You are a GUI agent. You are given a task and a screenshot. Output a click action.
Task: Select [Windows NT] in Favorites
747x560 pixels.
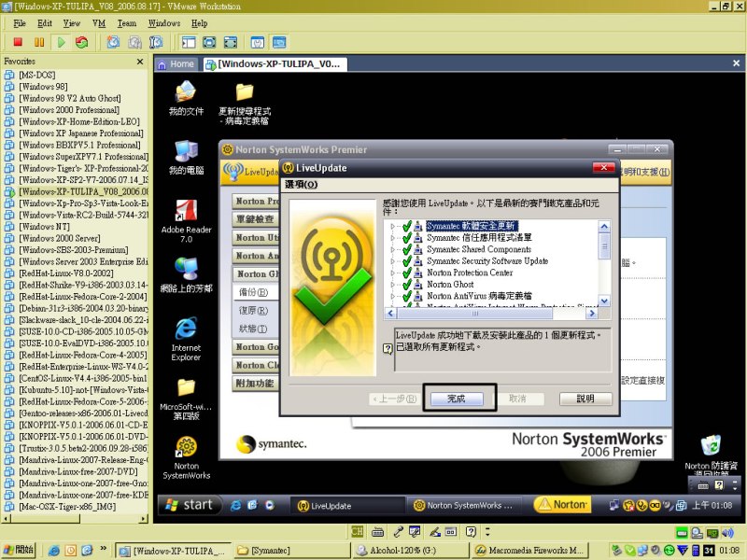44,227
